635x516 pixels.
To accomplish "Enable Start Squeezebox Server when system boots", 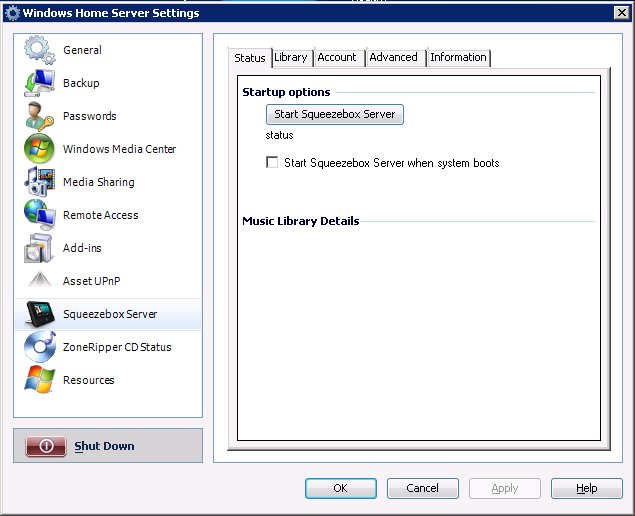I will tap(272, 162).
